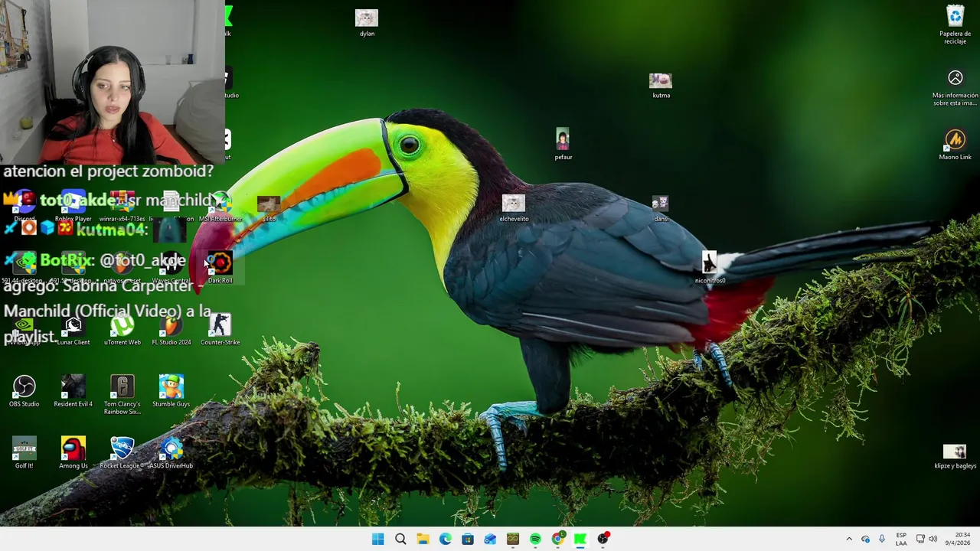Open Minecraft from the taskbar
Screen dimensions: 980x551
(512, 539)
